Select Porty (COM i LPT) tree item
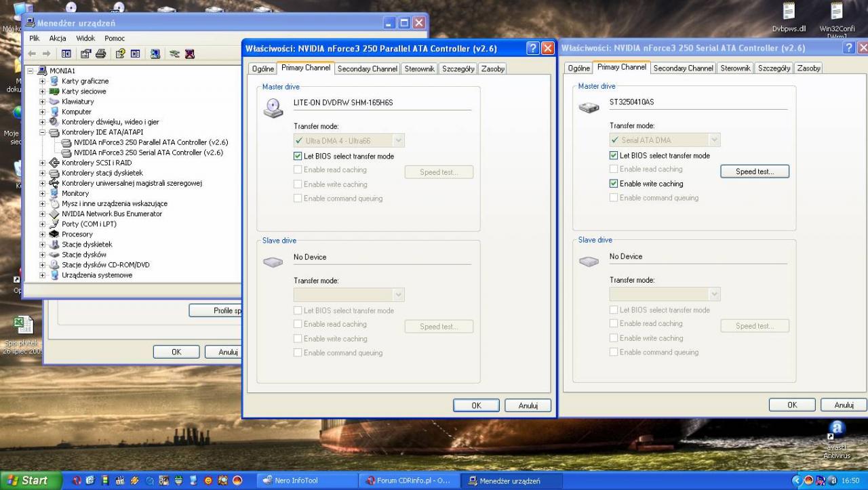This screenshot has height=490, width=868. pyautogui.click(x=89, y=224)
